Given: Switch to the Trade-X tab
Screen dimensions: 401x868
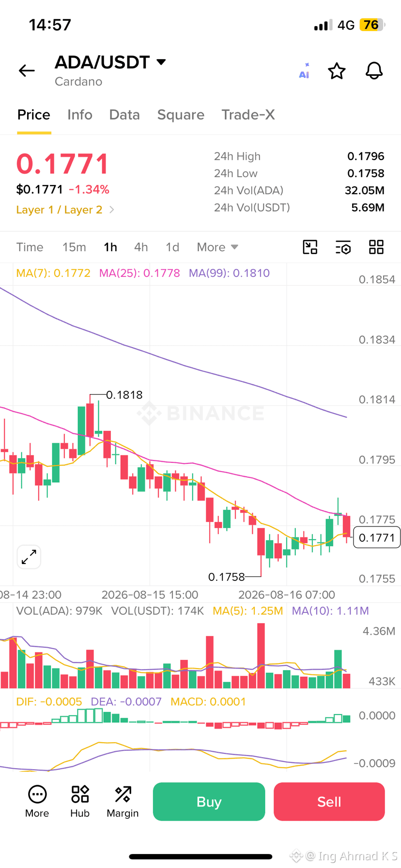Looking at the screenshot, I should point(248,115).
